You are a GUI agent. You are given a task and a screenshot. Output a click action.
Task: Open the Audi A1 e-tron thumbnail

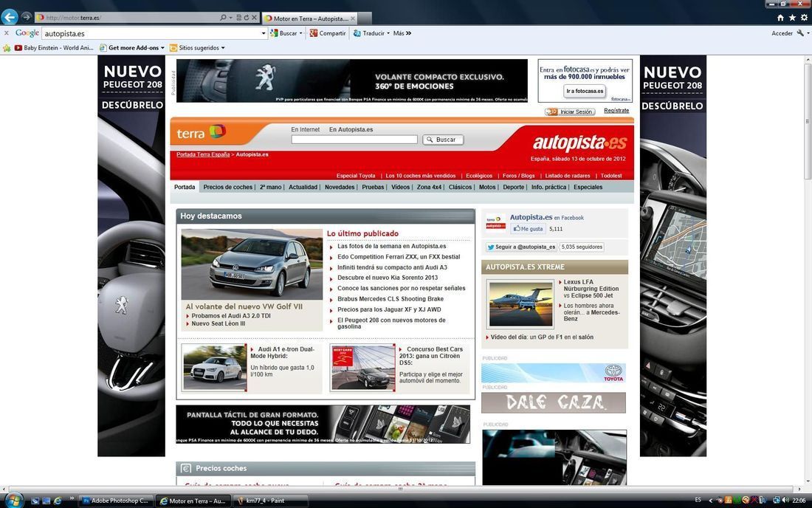215,367
